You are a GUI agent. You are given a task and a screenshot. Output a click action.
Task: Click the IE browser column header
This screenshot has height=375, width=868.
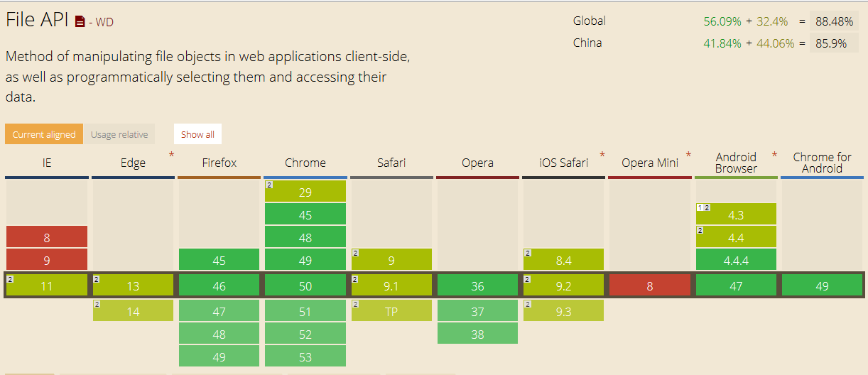(47, 163)
